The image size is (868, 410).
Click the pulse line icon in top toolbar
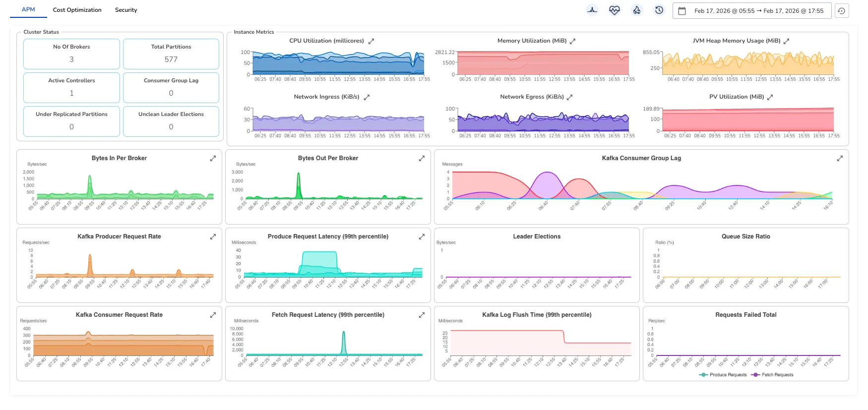592,10
